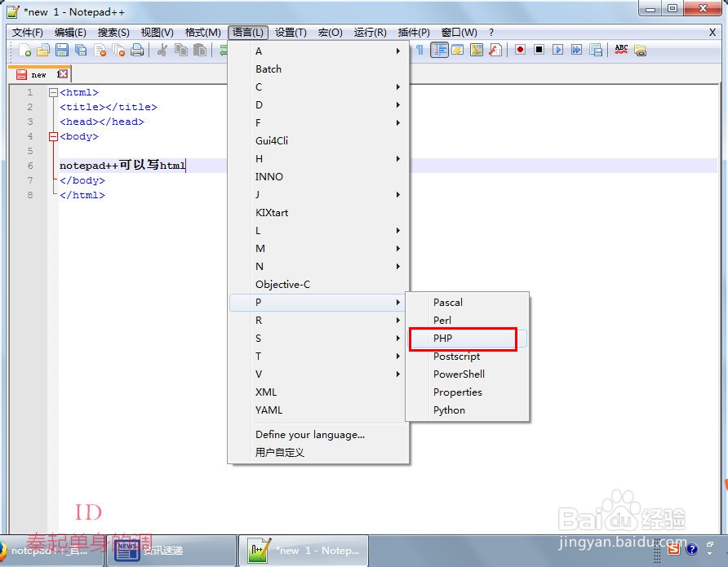Click Define your language... entry

point(319,435)
